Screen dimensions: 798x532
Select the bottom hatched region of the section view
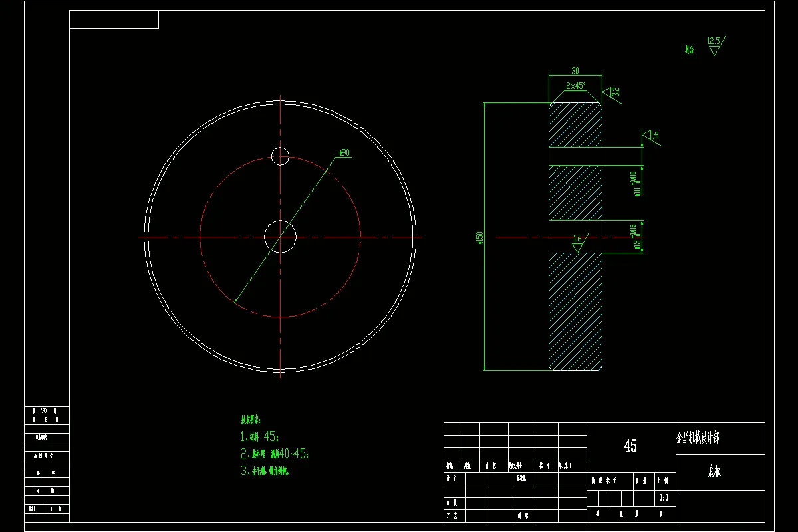[x=575, y=311]
